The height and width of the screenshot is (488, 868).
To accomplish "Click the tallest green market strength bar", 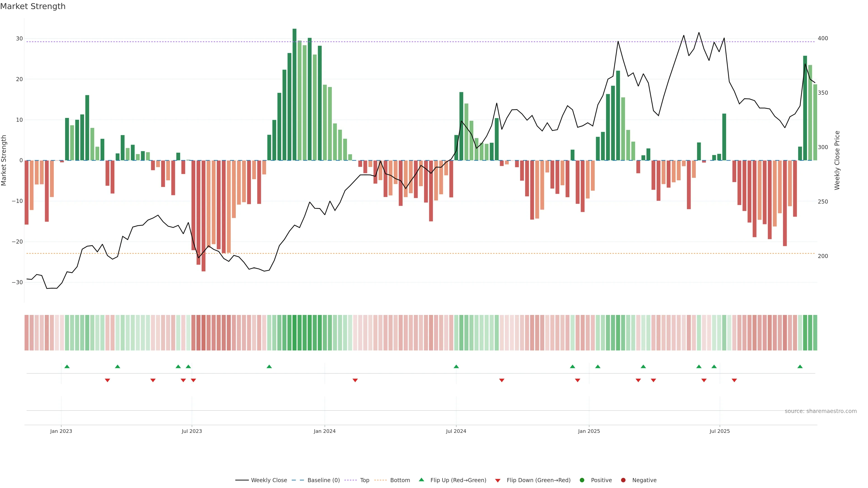I will pos(295,94).
